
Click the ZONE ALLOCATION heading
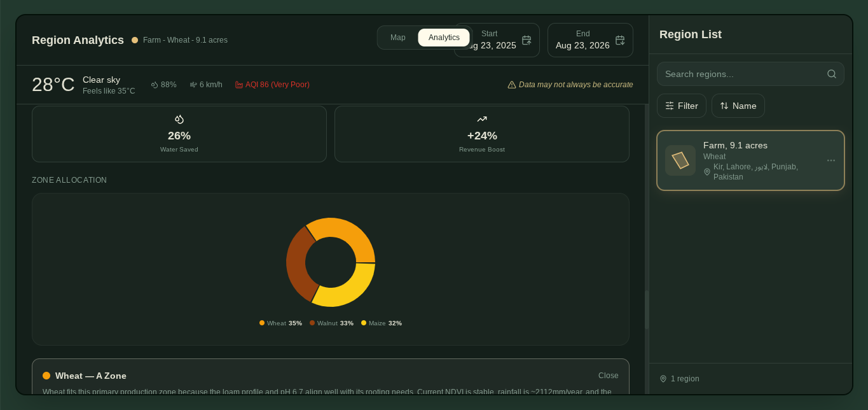click(69, 180)
